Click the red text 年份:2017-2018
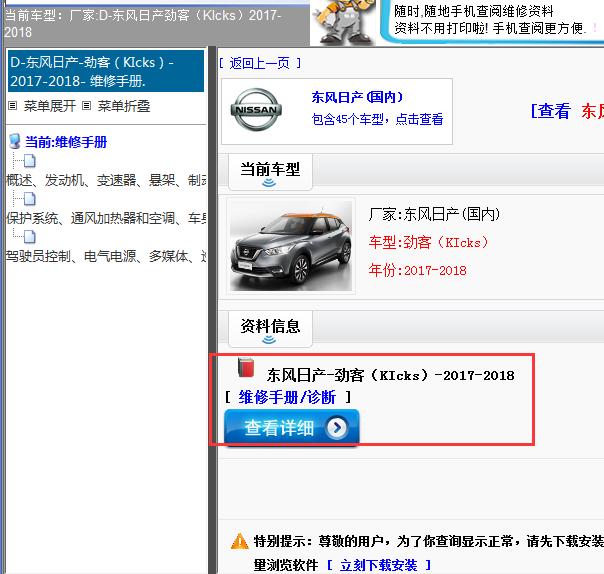 click(418, 270)
